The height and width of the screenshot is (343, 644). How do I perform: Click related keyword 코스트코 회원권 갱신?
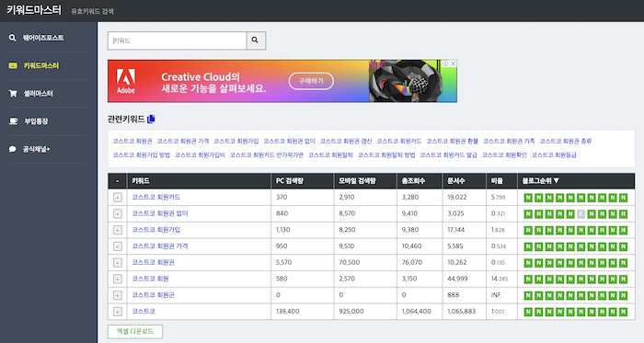(346, 141)
